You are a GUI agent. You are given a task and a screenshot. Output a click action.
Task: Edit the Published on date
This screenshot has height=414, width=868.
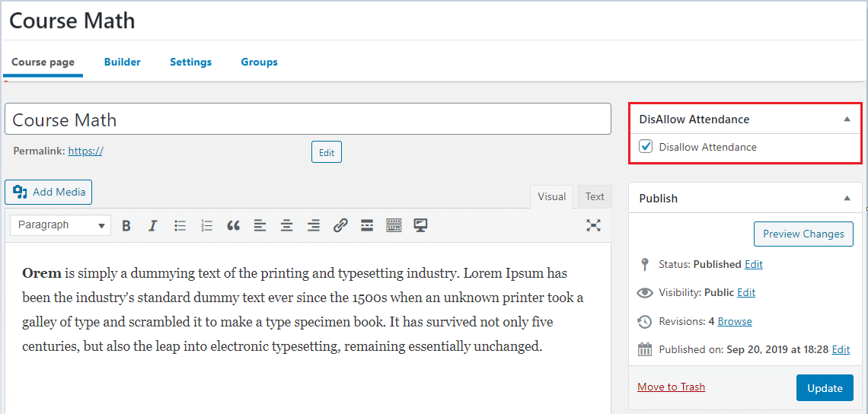point(841,349)
